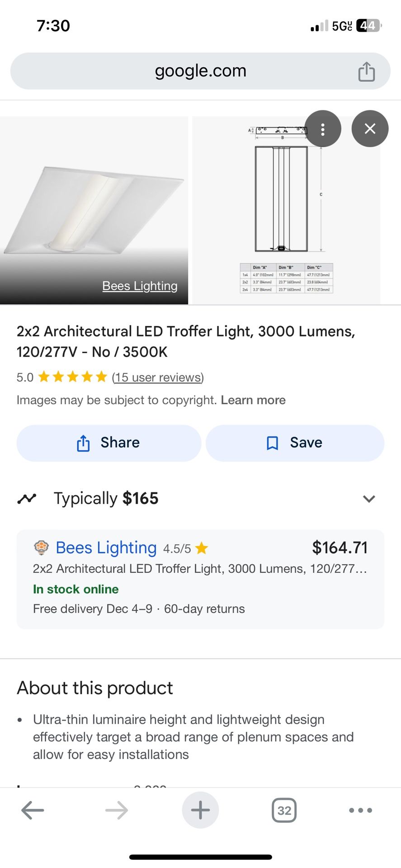Tap the $164.71 price on seller card
Image resolution: width=401 pixels, height=868 pixels.
(340, 548)
